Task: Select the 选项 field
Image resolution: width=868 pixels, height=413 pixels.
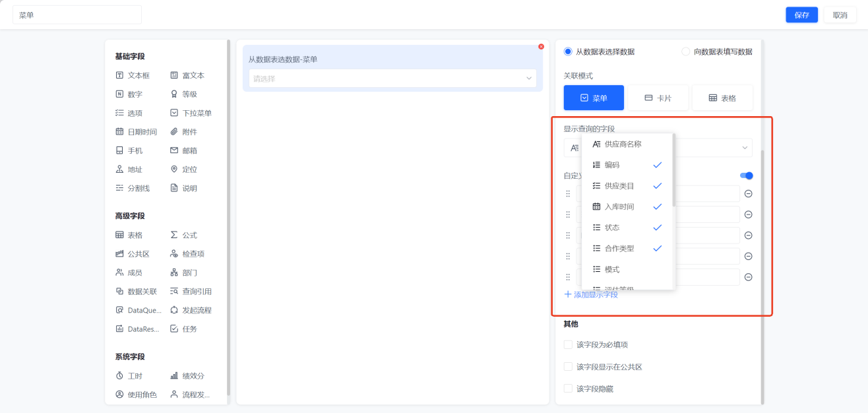Action: (x=129, y=113)
